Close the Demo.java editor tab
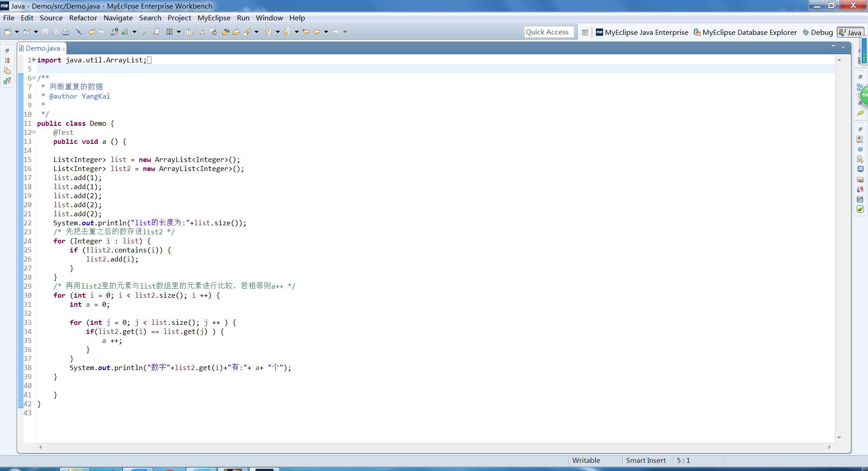The width and height of the screenshot is (868, 471). coord(64,49)
